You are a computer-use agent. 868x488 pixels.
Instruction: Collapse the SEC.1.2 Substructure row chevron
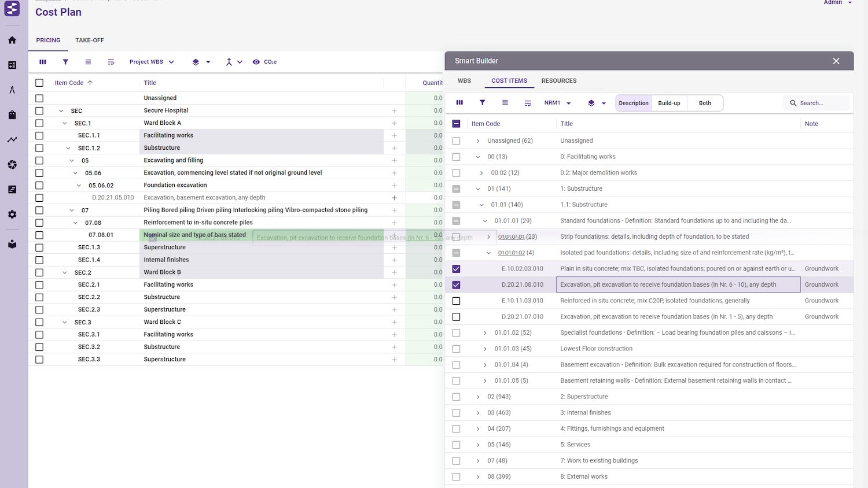pyautogui.click(x=68, y=147)
